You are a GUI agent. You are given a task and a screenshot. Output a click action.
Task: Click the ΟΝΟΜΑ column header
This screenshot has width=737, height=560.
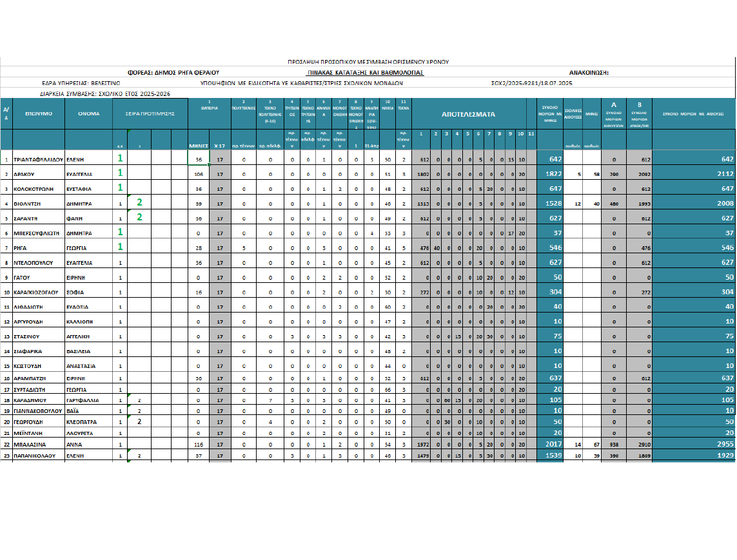click(88, 113)
